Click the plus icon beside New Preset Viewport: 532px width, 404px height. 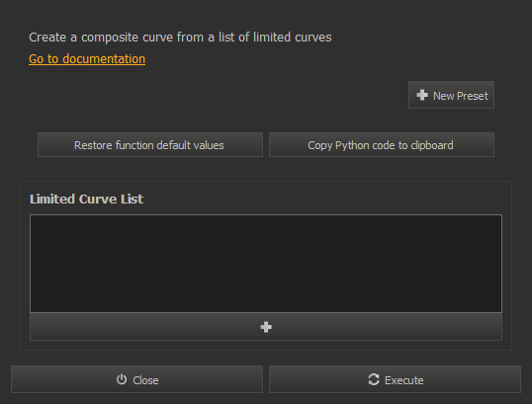point(422,95)
